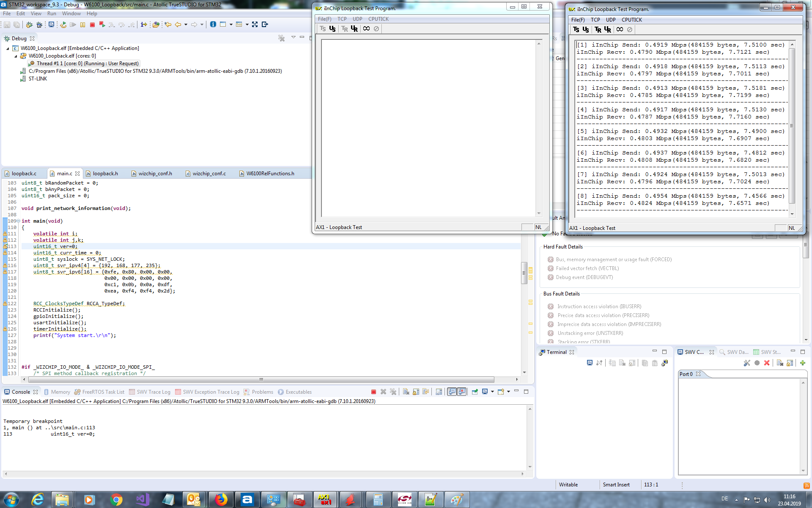This screenshot has height=508, width=812.
Task: Click Us icon in left Loopback window
Action: [x=332, y=29]
